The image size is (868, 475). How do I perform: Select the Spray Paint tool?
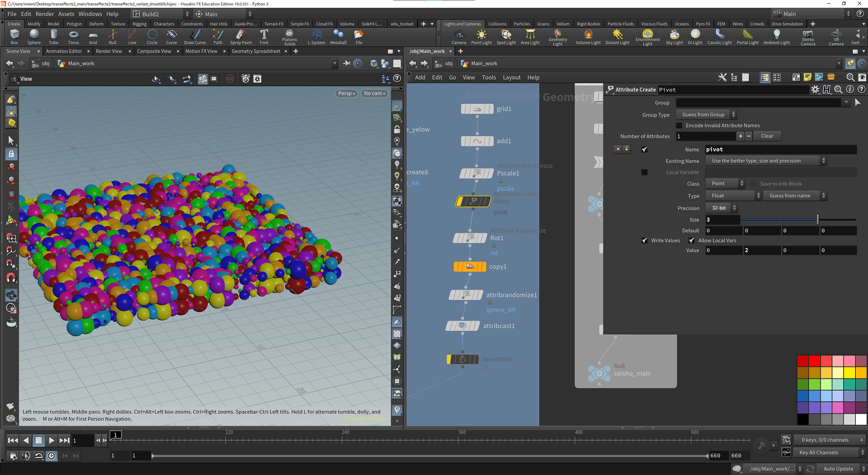[241, 37]
